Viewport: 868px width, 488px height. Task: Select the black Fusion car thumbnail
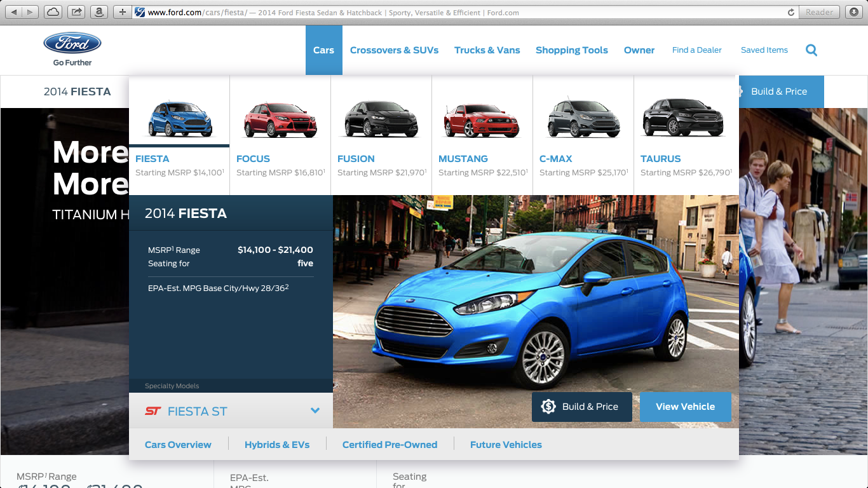point(381,119)
